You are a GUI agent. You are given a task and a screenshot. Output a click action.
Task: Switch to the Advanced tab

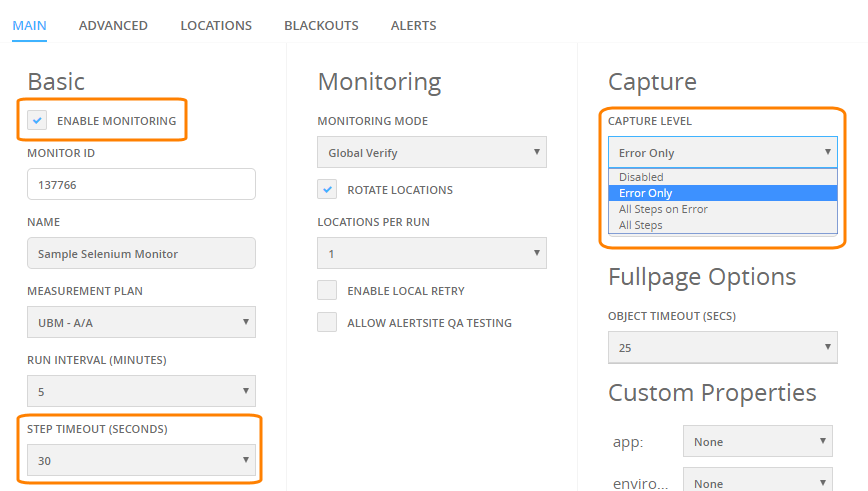point(113,25)
